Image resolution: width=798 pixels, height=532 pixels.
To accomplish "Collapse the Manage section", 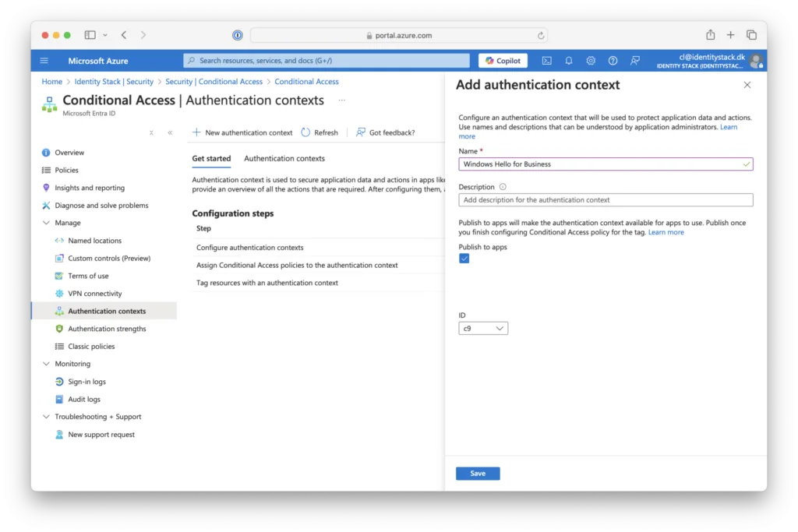I will coord(46,223).
